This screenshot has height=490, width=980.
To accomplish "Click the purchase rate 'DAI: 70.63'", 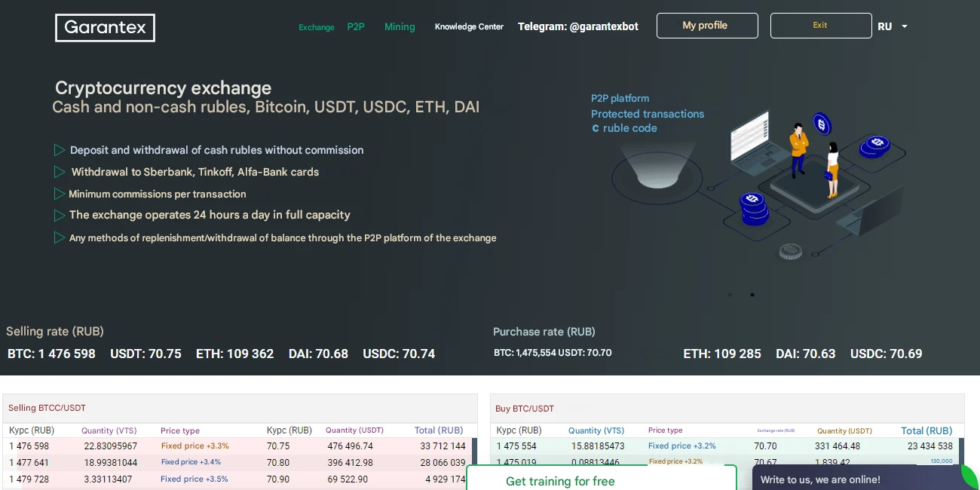I will click(x=806, y=354).
